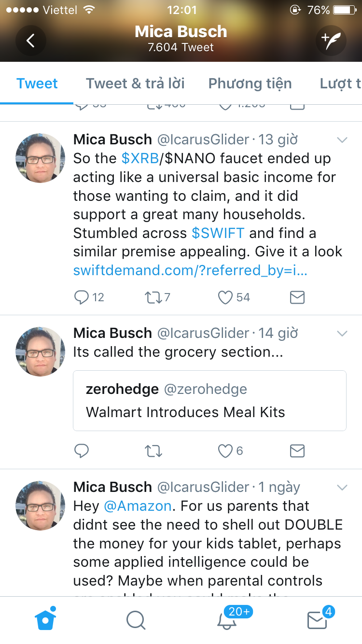The width and height of the screenshot is (362, 644).
Task: Switch to the Phương tiện tab
Action: tap(250, 84)
